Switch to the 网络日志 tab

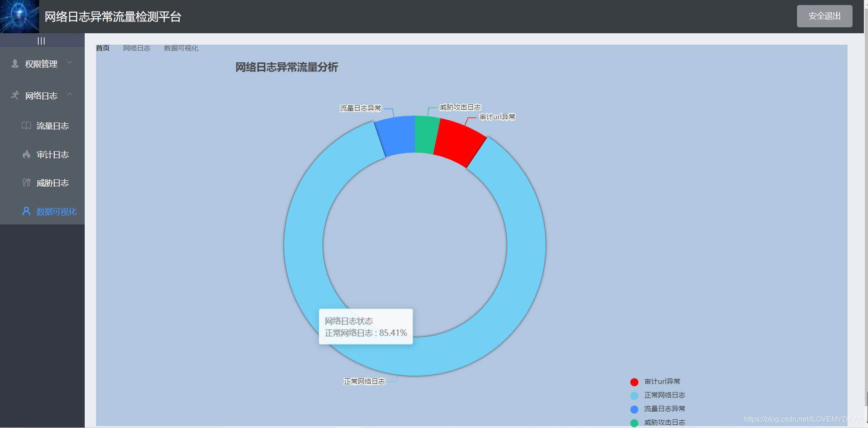pos(137,48)
